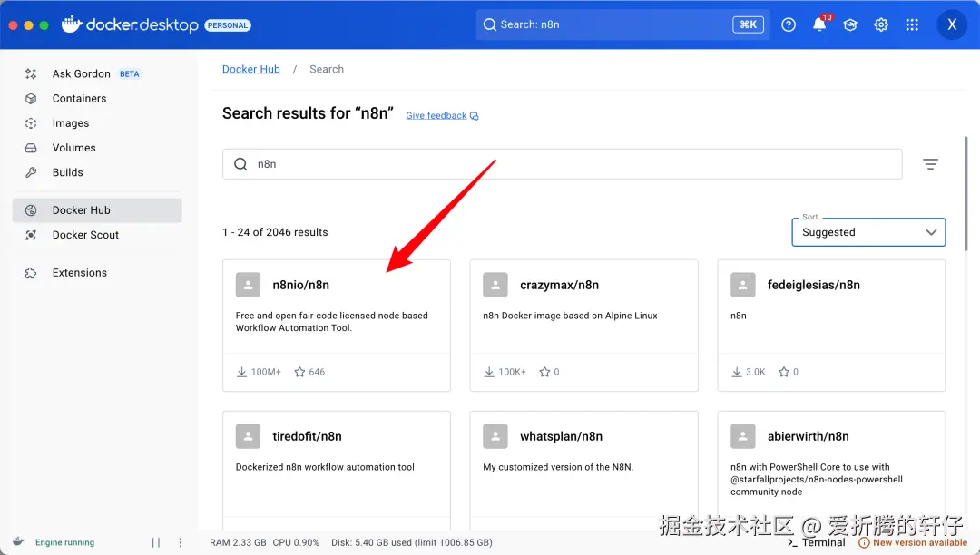980x555 pixels.
Task: Go to Builds section
Action: 97,172
